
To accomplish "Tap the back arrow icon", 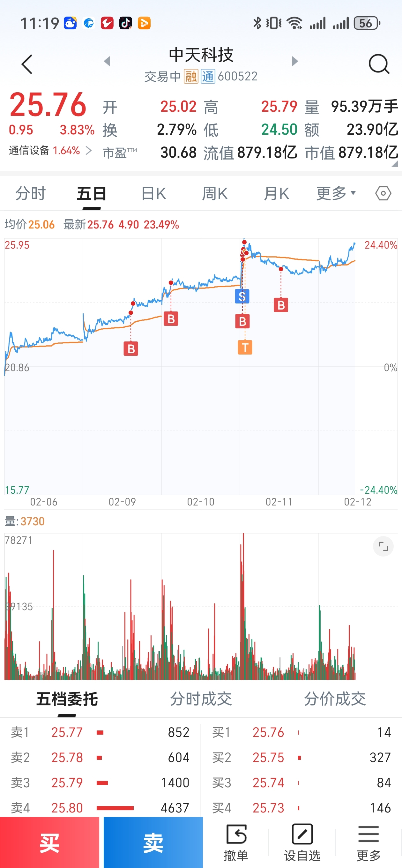I will (27, 64).
